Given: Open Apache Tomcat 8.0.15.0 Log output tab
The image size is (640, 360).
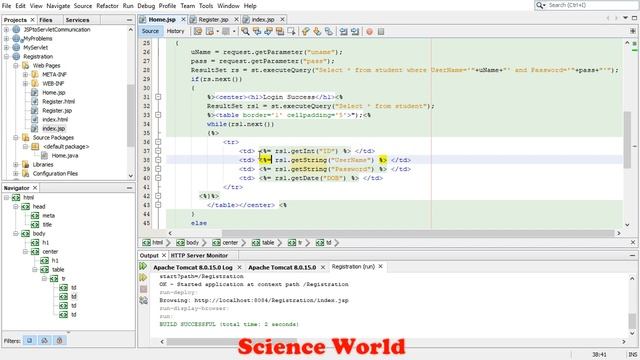Looking at the screenshot, I should [x=193, y=267].
